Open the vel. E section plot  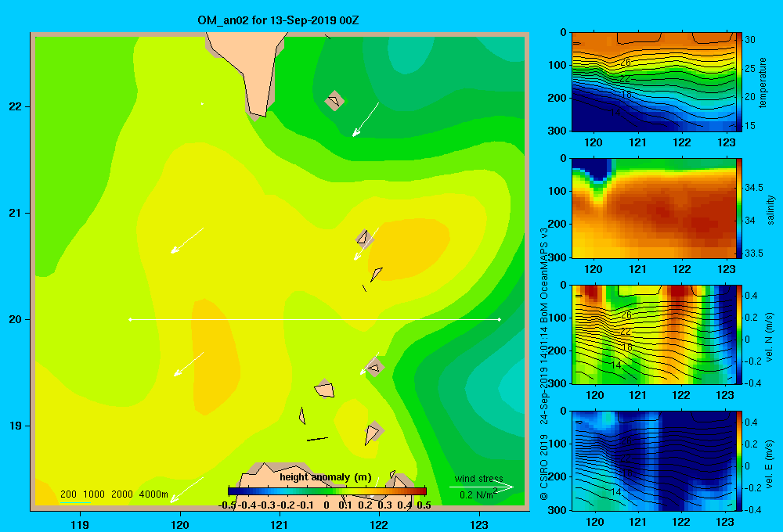653,461
